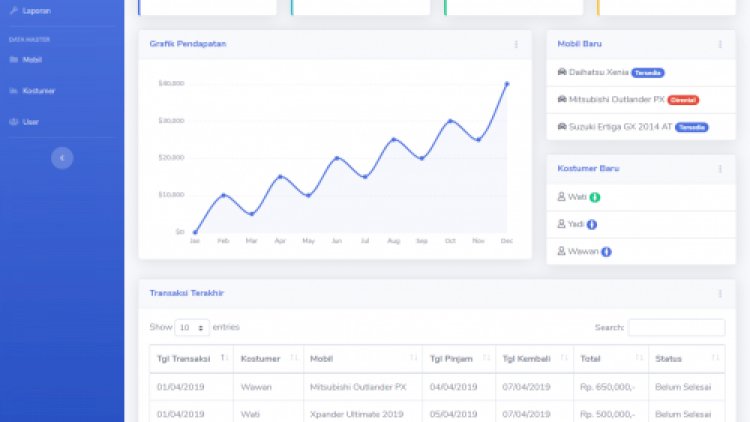Viewport: 750px width, 422px height.
Task: Sort by Total column
Action: pos(611,359)
